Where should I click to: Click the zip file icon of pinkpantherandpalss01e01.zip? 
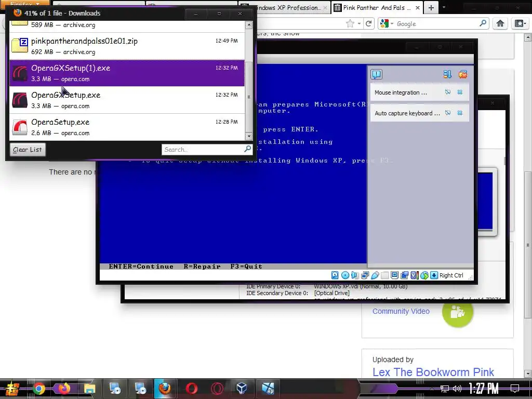pos(20,45)
